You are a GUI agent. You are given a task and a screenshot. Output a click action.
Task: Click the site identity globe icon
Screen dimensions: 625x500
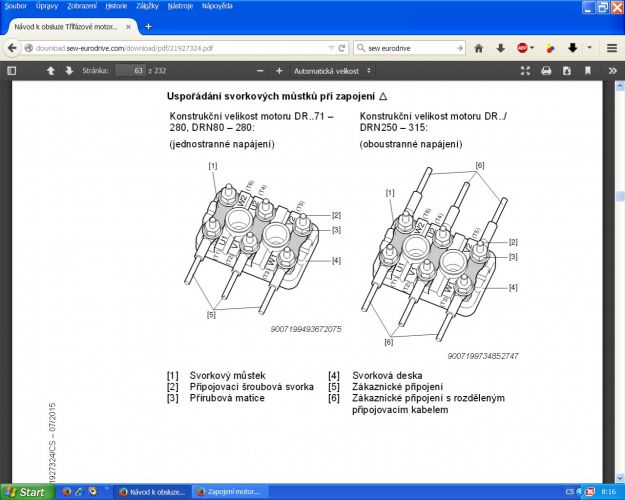[28, 48]
